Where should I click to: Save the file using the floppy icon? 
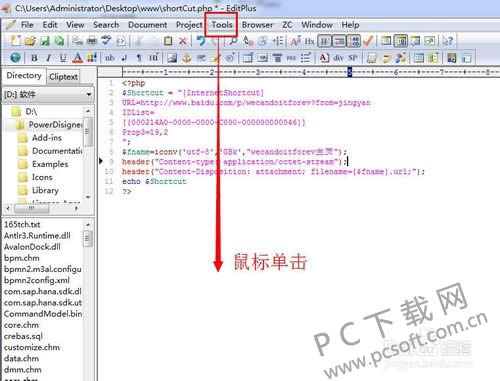(45, 41)
